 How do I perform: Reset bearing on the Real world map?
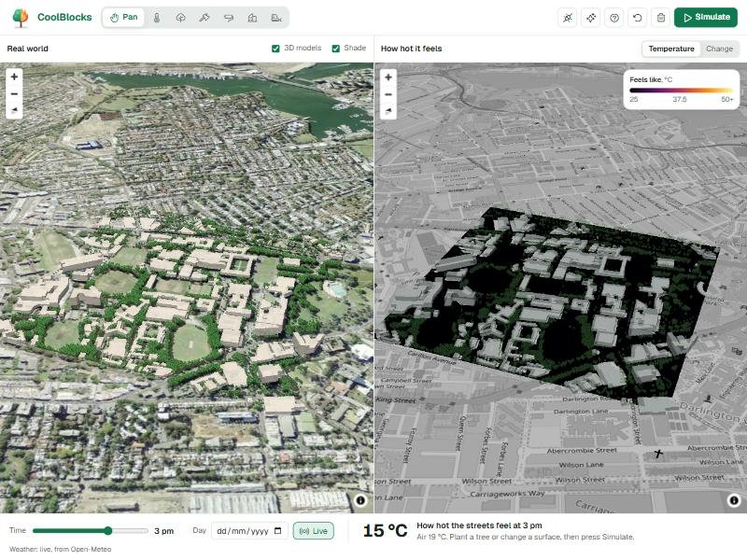14,110
